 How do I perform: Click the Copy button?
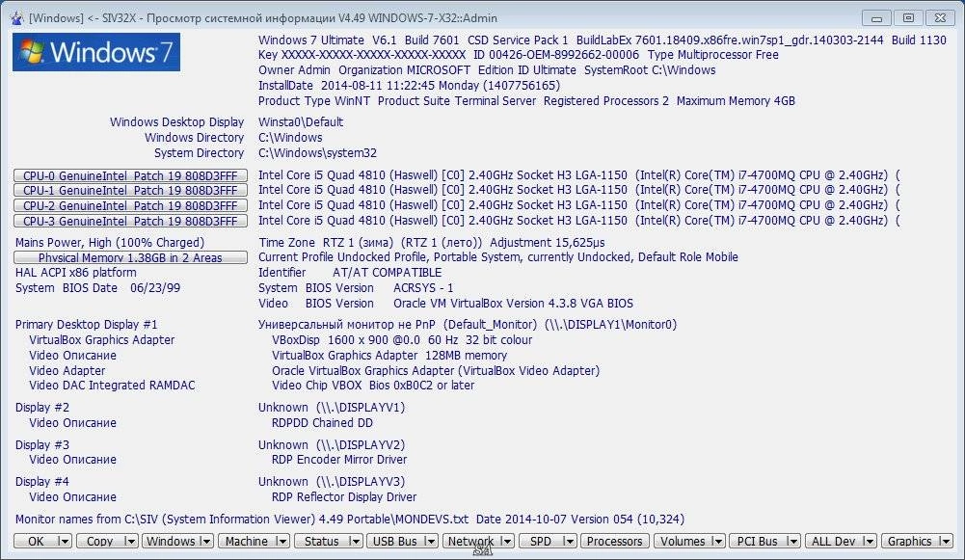[99, 541]
